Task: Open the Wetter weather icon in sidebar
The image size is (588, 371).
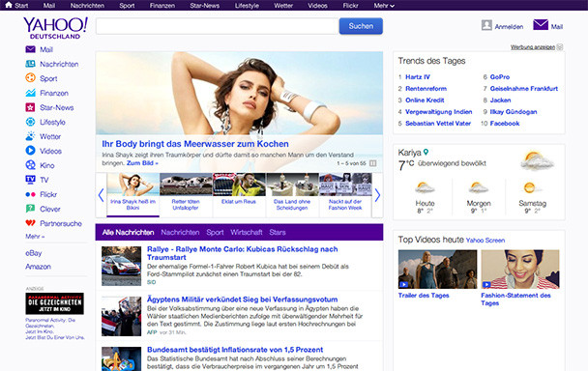Action: pyautogui.click(x=30, y=136)
